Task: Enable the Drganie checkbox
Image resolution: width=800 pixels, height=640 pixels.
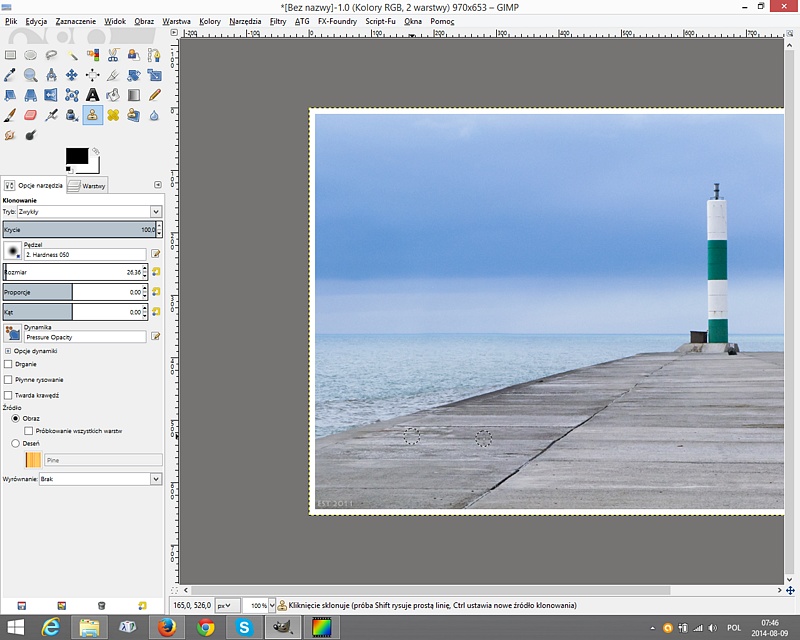Action: (8, 364)
